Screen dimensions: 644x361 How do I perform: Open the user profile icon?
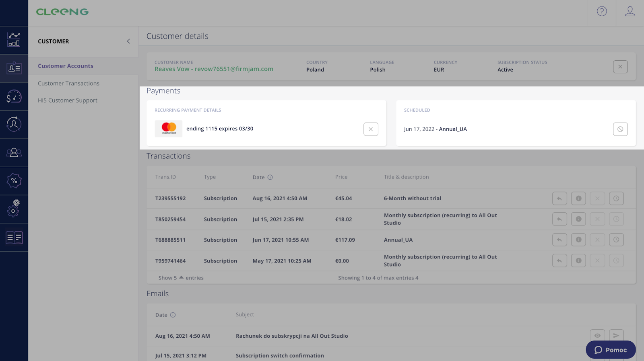coord(630,11)
